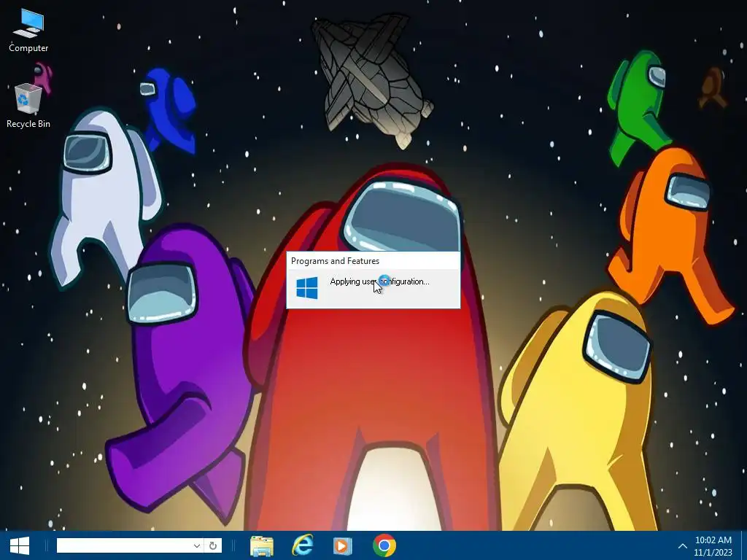Expand the taskbar address dropdown arrow
Viewport: 747px width, 560px height.
click(x=196, y=545)
